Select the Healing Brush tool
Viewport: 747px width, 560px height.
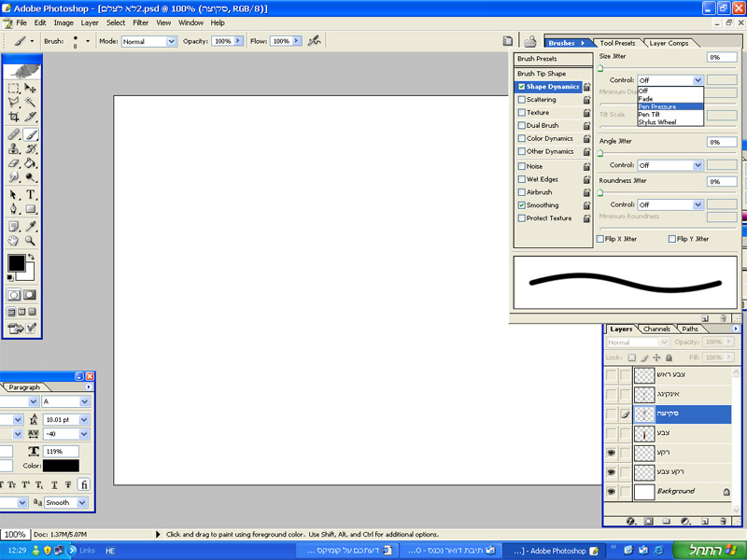click(14, 134)
